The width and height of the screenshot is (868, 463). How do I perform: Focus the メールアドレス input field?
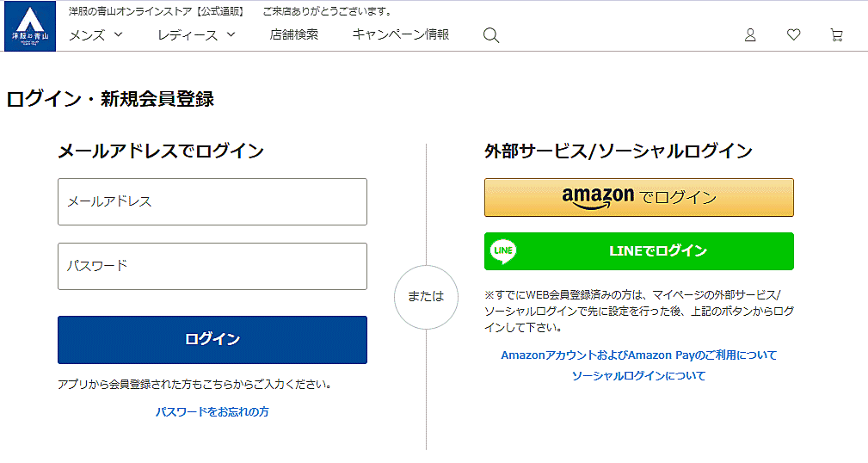pos(212,201)
